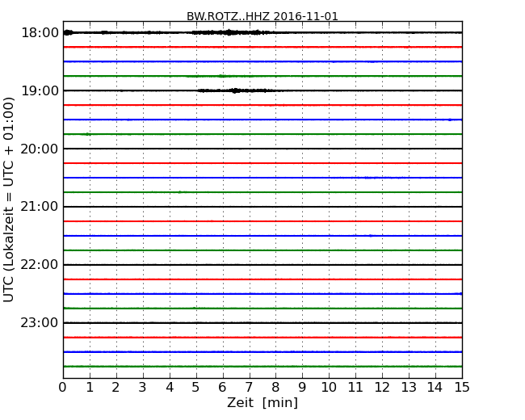This screenshot has height=420, width=525.
Task: Click the x-axis tick label 15
Action: tap(462, 387)
